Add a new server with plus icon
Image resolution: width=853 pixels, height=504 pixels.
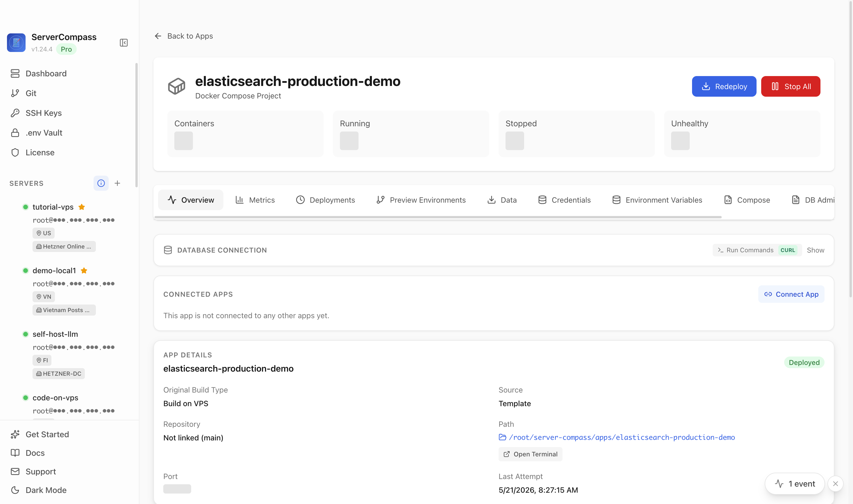coord(117,183)
